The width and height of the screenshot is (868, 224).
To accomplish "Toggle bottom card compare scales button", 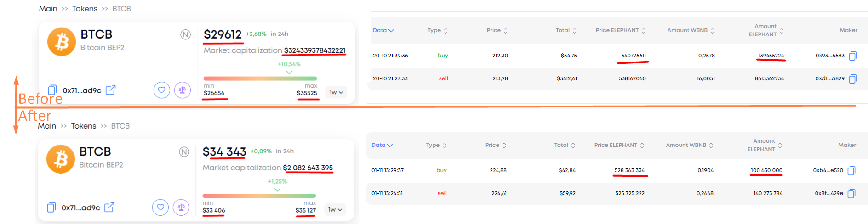I will (181, 207).
